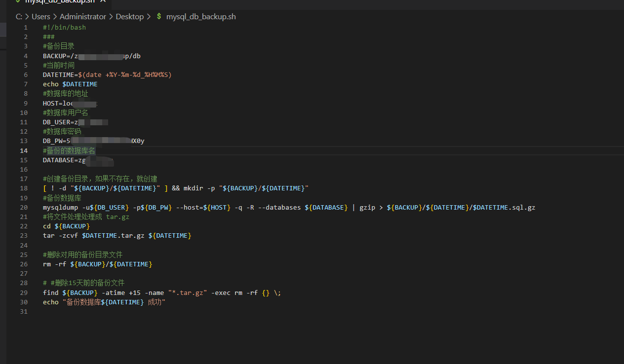Switch to the mysql_db_backup.sh tab

[59, 1]
